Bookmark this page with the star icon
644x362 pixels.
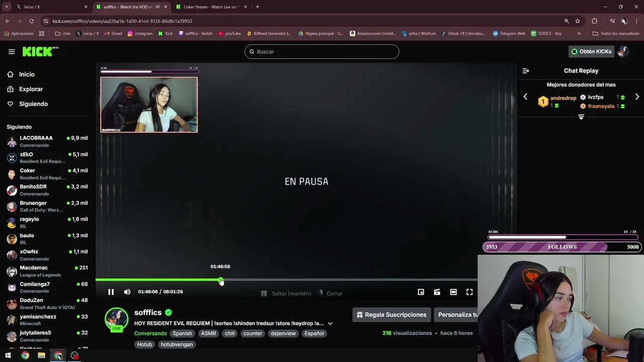point(578,21)
